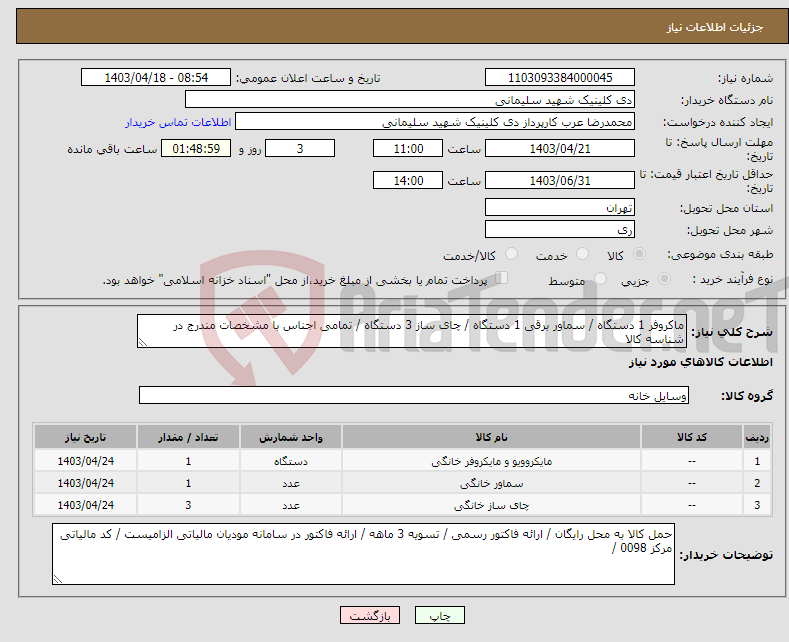Click the اطلاعات کالاهای مورد نیاز heading

pyautogui.click(x=700, y=362)
